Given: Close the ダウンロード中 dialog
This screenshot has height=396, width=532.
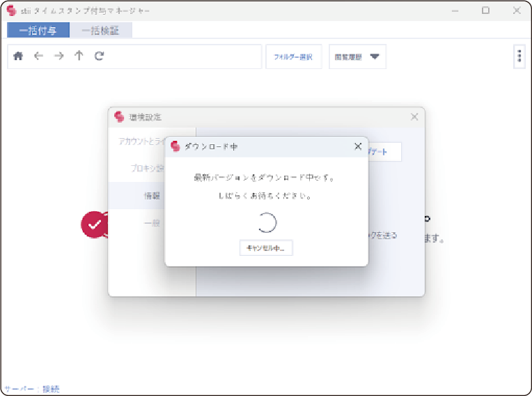Looking at the screenshot, I should click(358, 146).
